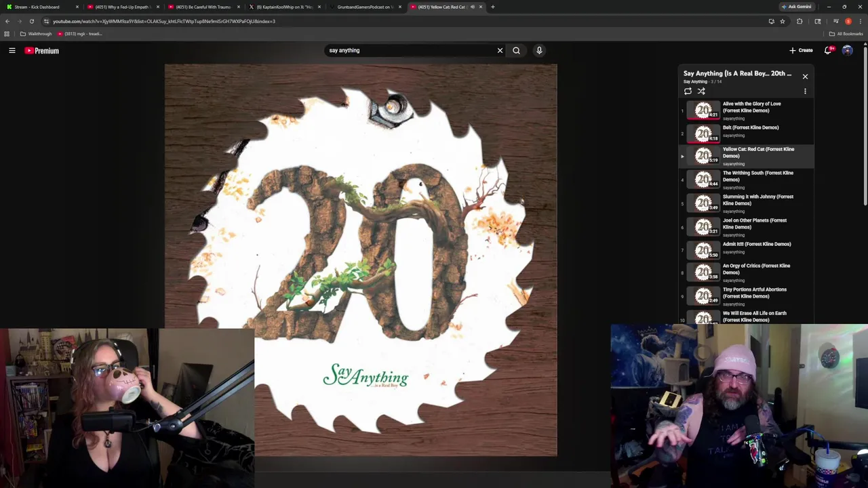The height and width of the screenshot is (488, 868).
Task: Click thumbnail of 'Alive with the Glory of Love'
Action: tap(703, 110)
